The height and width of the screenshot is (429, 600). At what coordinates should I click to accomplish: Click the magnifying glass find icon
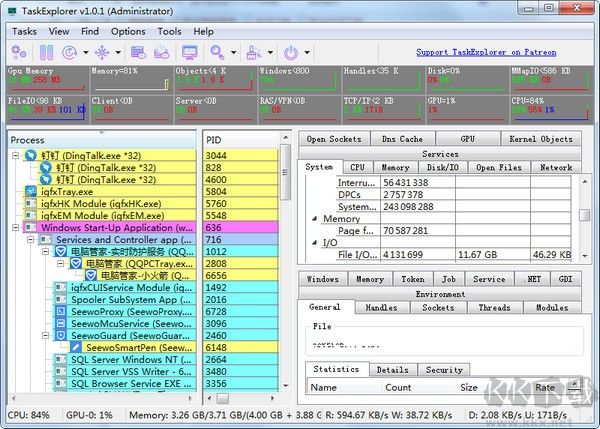tap(217, 52)
